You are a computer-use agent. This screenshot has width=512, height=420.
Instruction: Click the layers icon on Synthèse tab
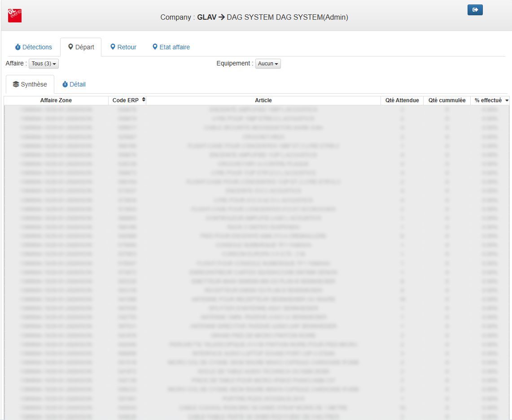pyautogui.click(x=16, y=84)
